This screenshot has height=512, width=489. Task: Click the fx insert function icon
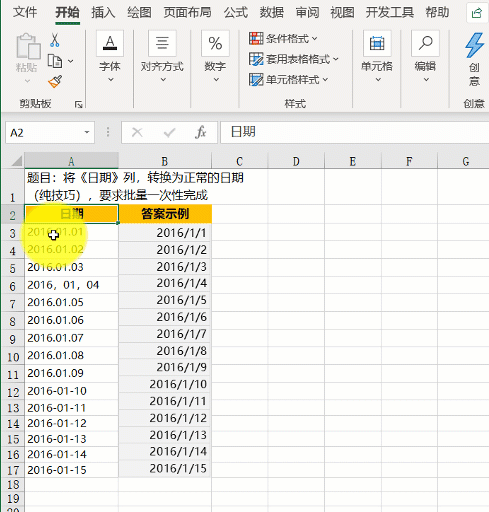click(x=200, y=133)
